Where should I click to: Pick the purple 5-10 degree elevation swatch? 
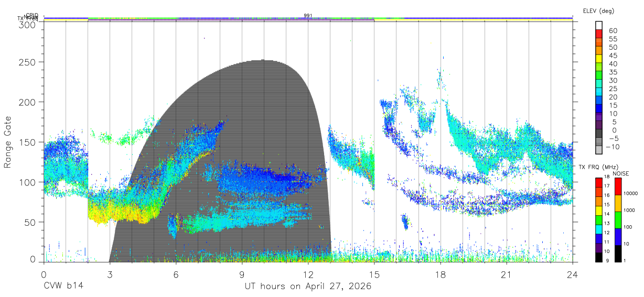[599, 118]
